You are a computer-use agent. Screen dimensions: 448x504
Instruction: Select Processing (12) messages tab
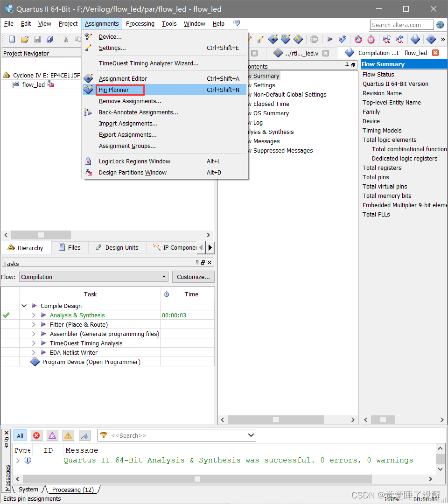[x=73, y=490]
